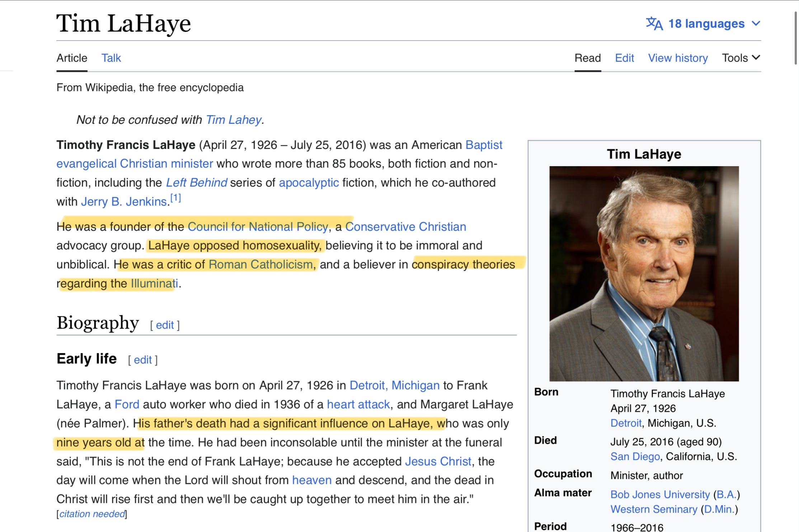The width and height of the screenshot is (799, 532).
Task: Open the Detroit, Michigan link in Early life
Action: (x=394, y=385)
